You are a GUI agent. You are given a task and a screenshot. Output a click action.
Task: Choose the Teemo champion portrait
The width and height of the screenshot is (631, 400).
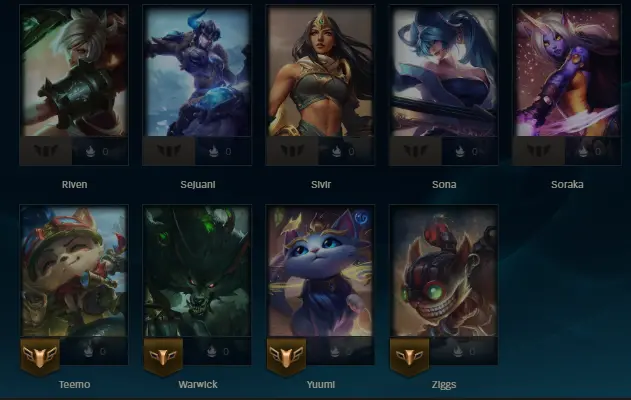pos(74,271)
